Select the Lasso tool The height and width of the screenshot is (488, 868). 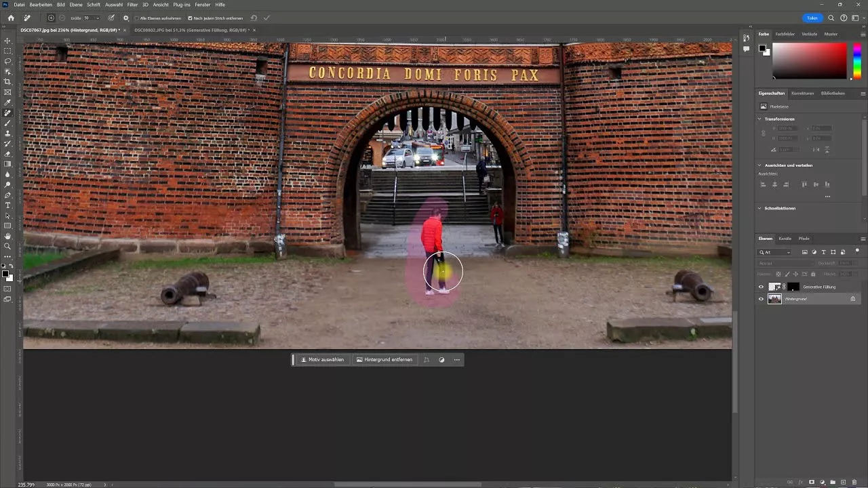click(7, 60)
